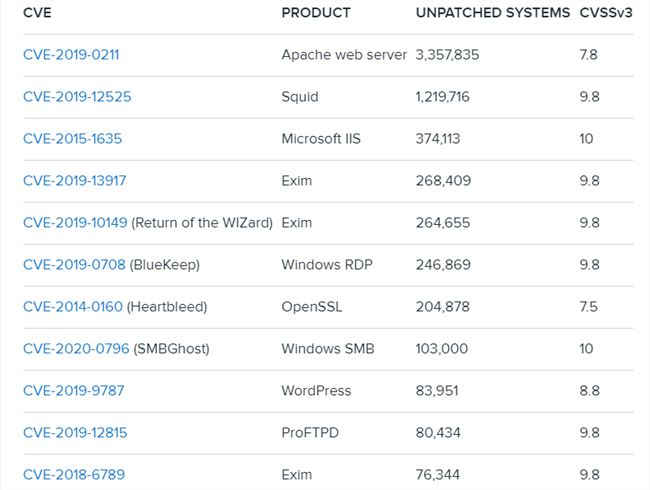Open the CVE-2019-0708 BlueKeep link
Image resolution: width=650 pixels, height=490 pixels.
click(74, 264)
